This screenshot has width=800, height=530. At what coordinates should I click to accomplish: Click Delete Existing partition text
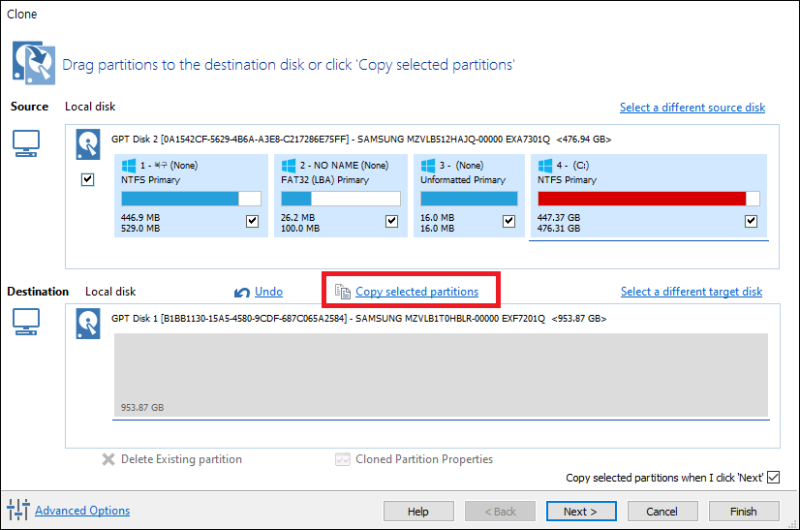181,459
